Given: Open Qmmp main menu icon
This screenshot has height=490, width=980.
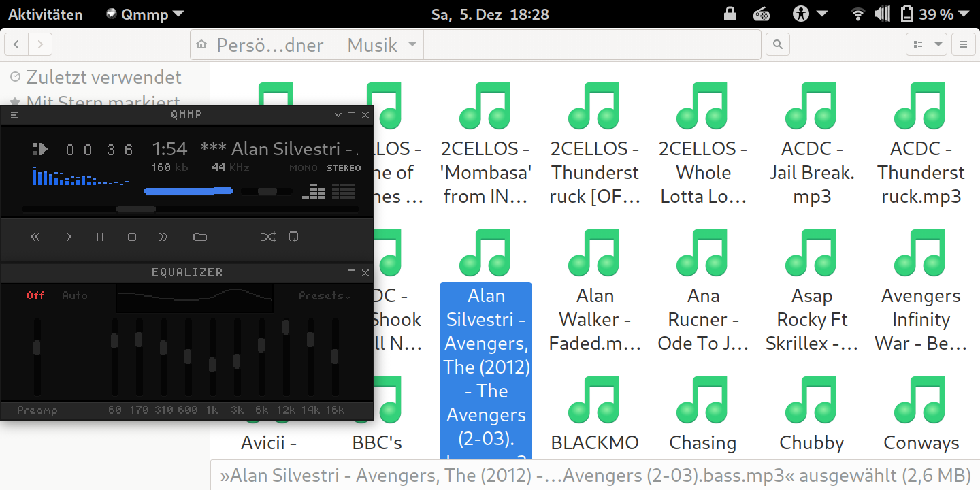Looking at the screenshot, I should (x=14, y=115).
